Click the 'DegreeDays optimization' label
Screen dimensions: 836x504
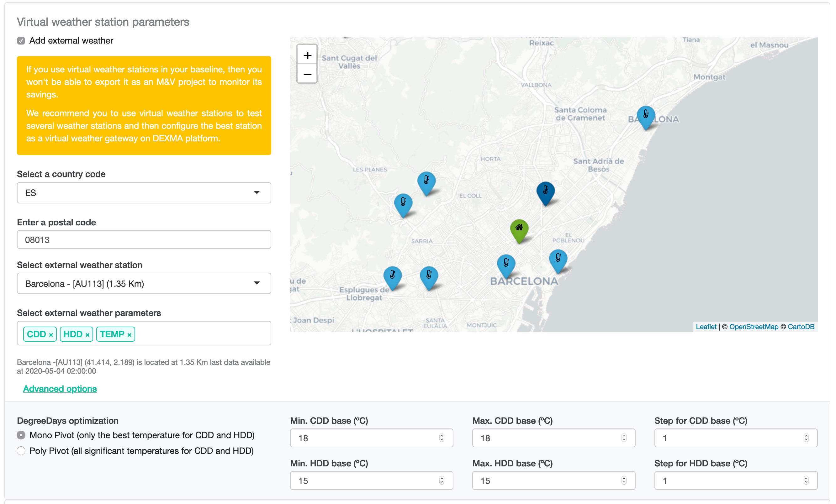point(67,421)
